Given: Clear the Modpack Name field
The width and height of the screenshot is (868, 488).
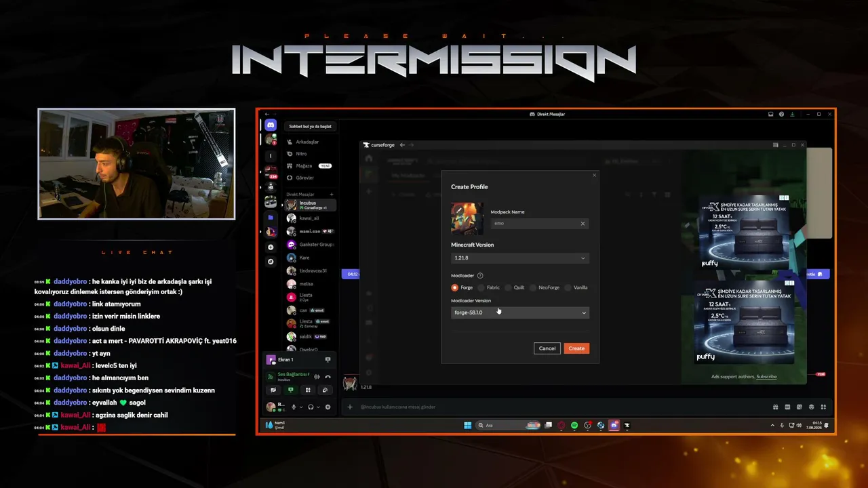Looking at the screenshot, I should 583,223.
